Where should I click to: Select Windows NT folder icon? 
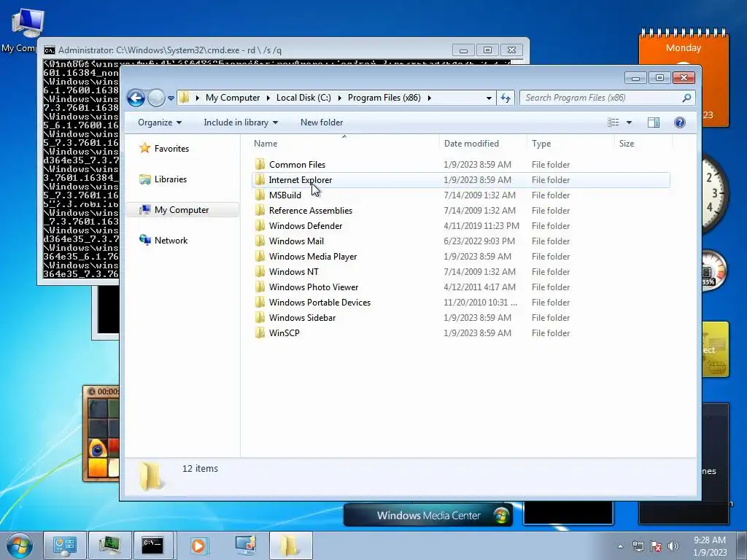(x=260, y=272)
